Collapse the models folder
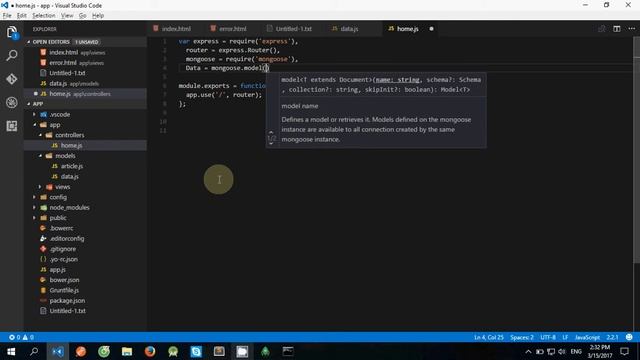This screenshot has width=640, height=360. 40,156
